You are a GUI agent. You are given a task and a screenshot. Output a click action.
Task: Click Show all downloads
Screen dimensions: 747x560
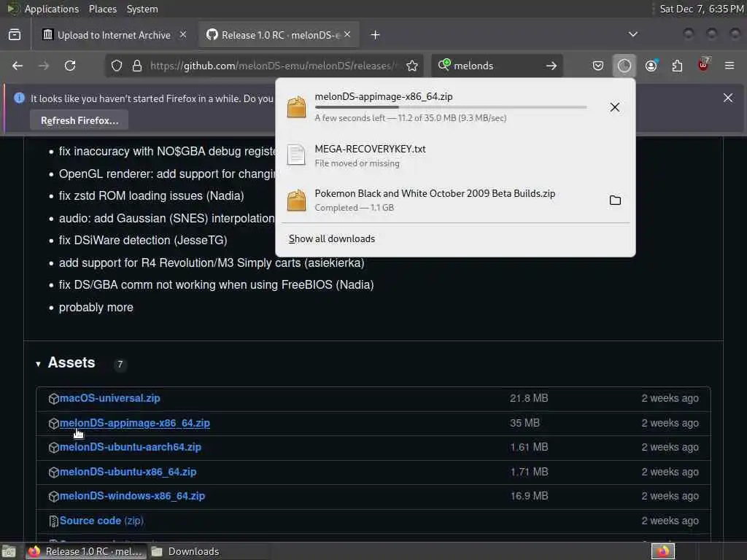[332, 238]
